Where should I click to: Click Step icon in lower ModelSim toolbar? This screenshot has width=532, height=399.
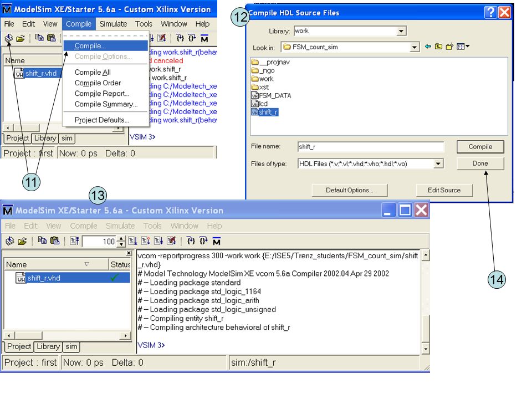click(191, 241)
